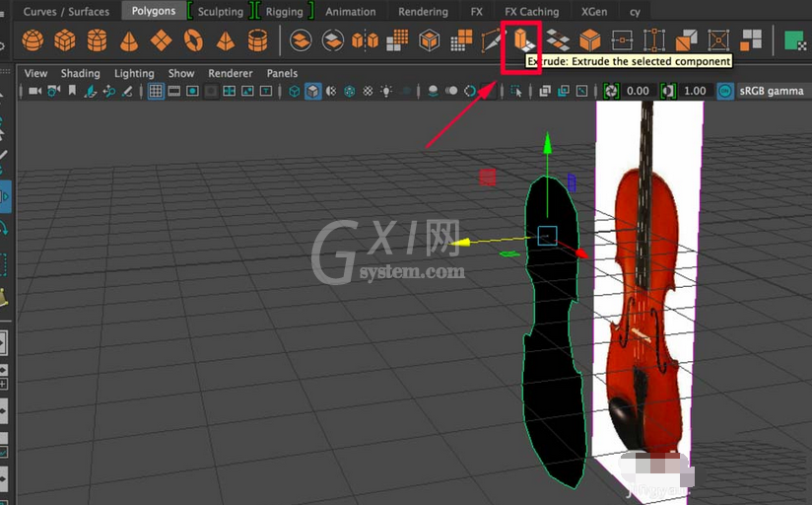This screenshot has width=812, height=505.
Task: Edit the gamma value 1.00
Action: pyautogui.click(x=695, y=92)
